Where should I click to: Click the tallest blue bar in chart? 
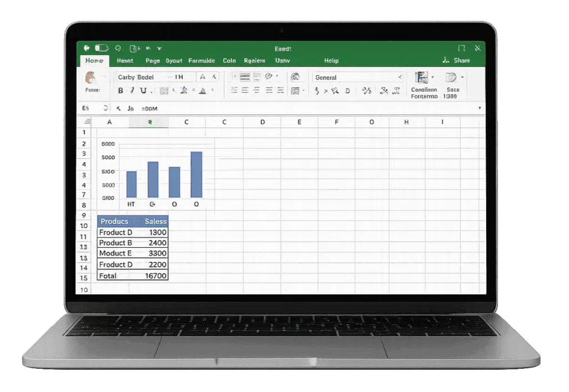click(x=196, y=174)
